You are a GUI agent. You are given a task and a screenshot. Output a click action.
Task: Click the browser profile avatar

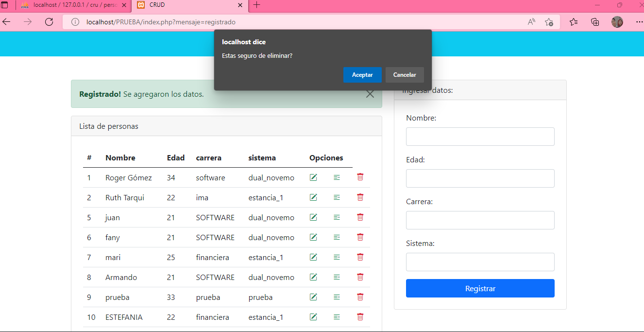[617, 21]
